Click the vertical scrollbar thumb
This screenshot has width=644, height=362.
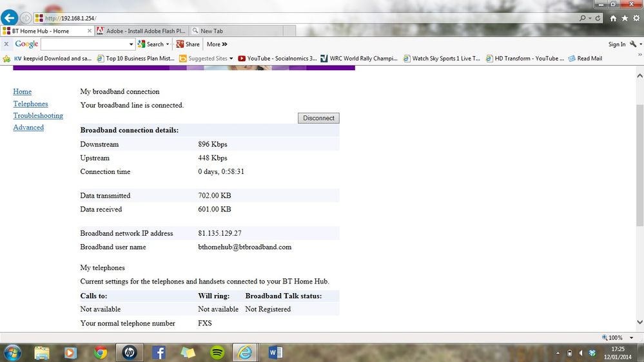tap(639, 165)
